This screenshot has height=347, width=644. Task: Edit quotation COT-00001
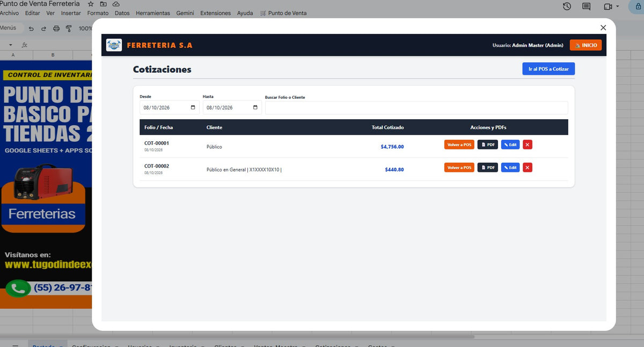click(510, 144)
